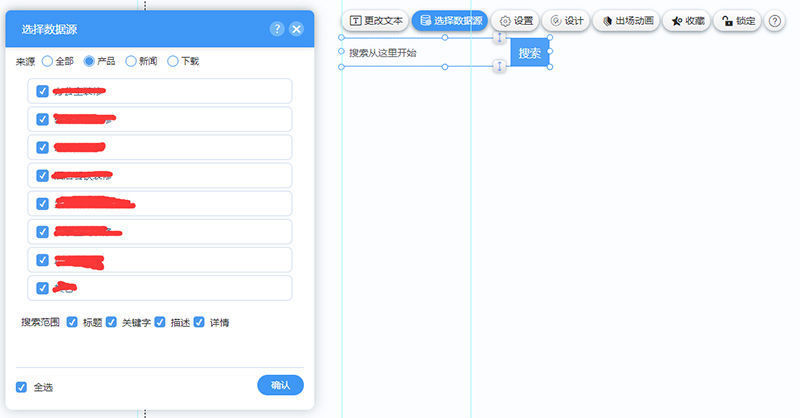Click the 确认 confirm button

pos(280,385)
